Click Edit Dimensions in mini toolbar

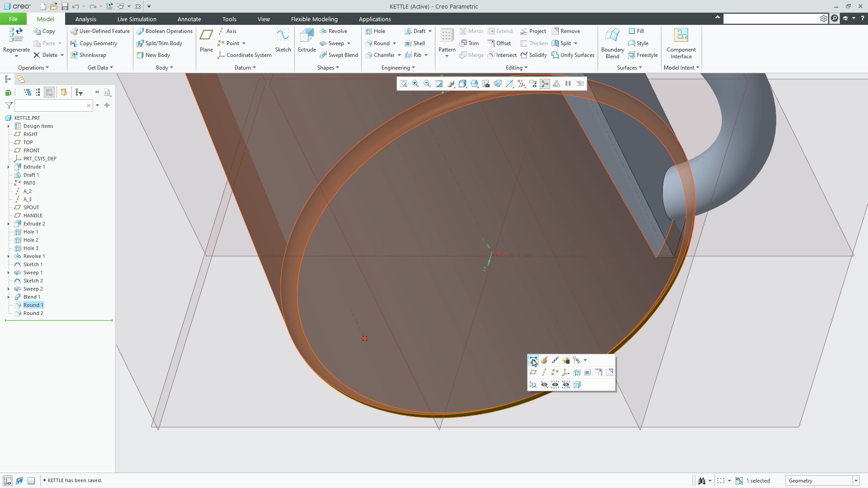pos(533,360)
